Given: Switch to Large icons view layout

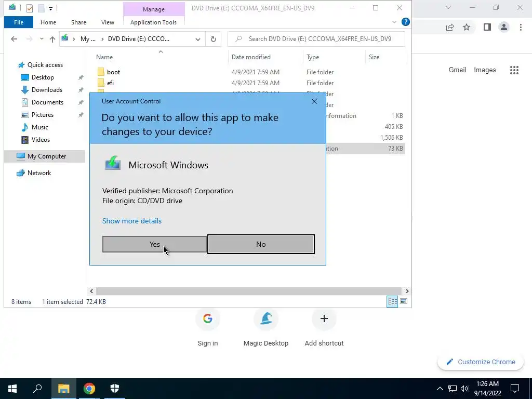Looking at the screenshot, I should 403,301.
